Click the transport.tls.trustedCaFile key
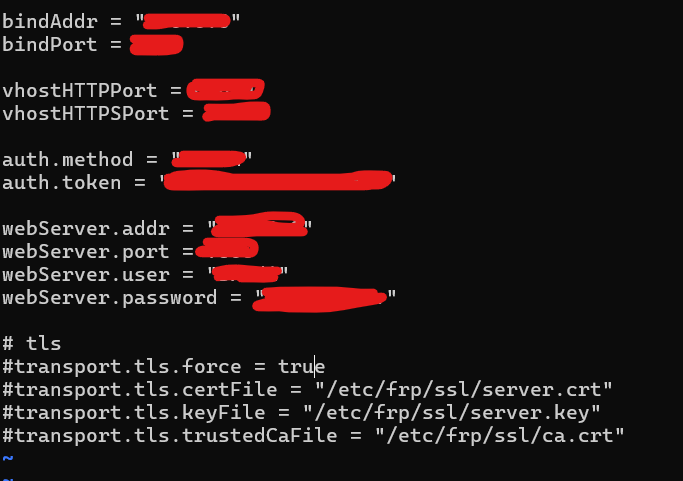Viewport: 683px width, 481px height. (x=170, y=436)
